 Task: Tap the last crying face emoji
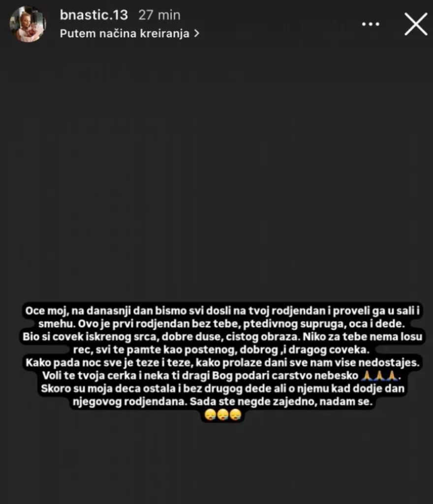click(236, 414)
